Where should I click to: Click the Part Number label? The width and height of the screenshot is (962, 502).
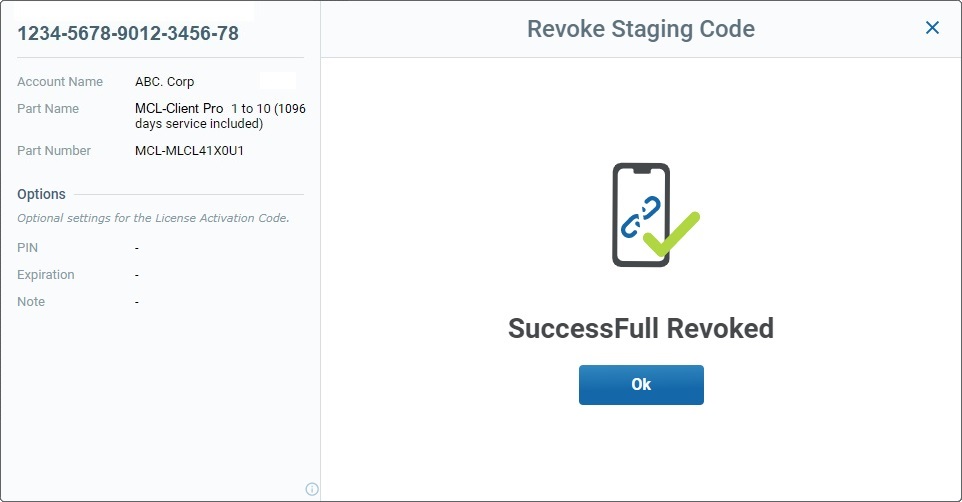coord(54,150)
